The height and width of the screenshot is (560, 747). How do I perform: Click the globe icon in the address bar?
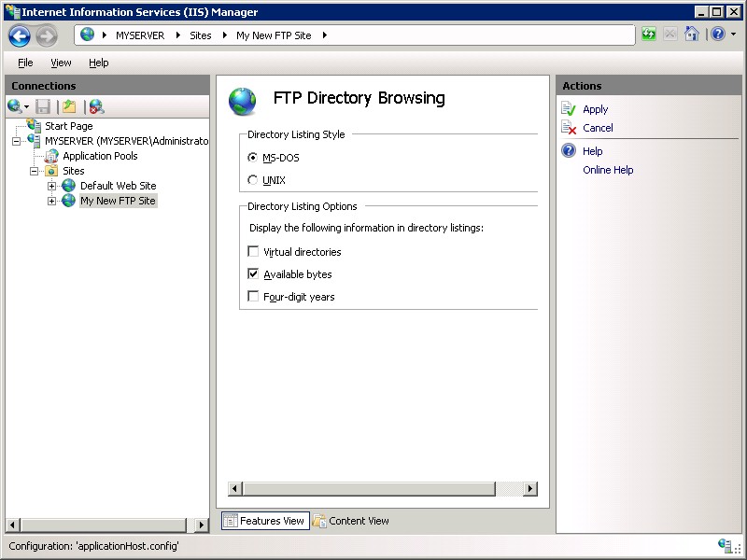coord(87,35)
